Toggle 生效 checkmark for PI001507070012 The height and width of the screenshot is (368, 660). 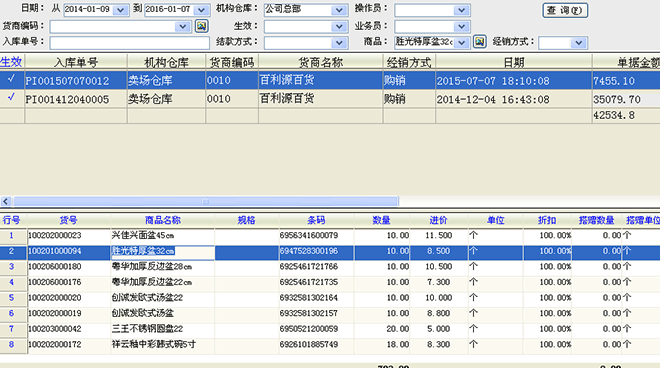[12, 79]
